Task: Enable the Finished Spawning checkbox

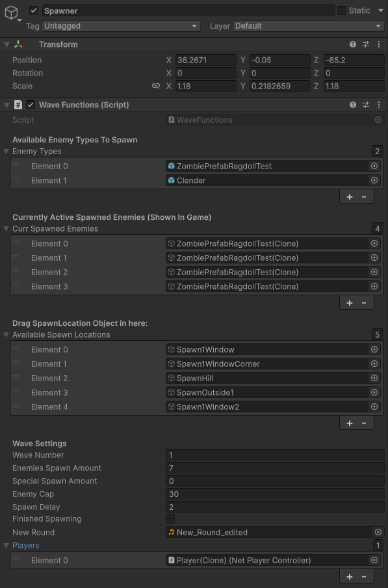Action: coord(170,519)
